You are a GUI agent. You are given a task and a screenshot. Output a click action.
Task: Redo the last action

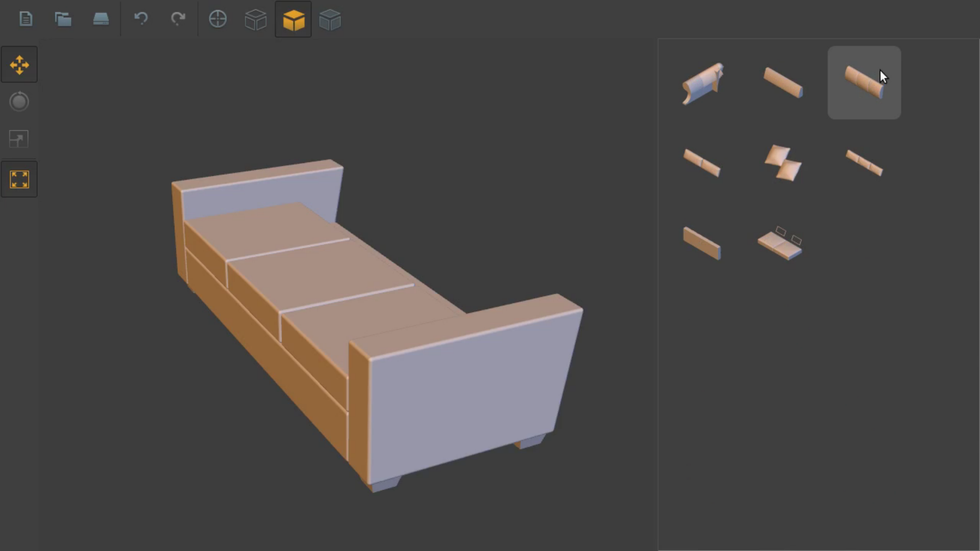click(x=178, y=19)
